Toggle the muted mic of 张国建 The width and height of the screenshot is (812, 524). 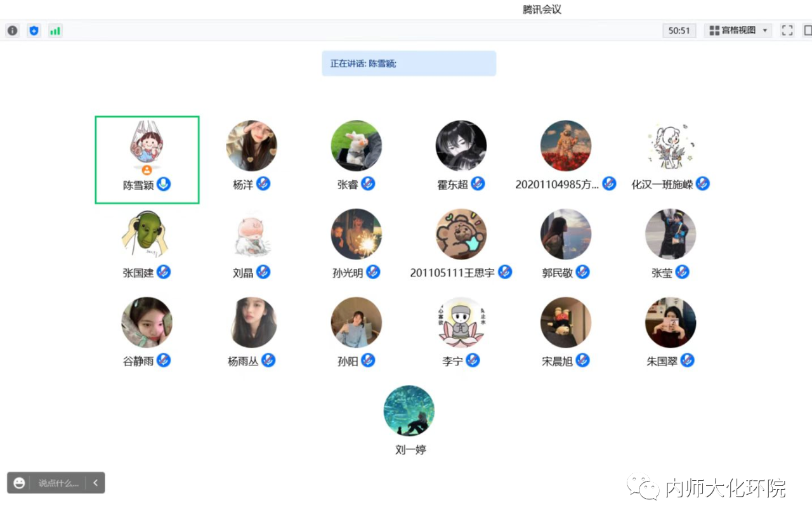tap(164, 272)
